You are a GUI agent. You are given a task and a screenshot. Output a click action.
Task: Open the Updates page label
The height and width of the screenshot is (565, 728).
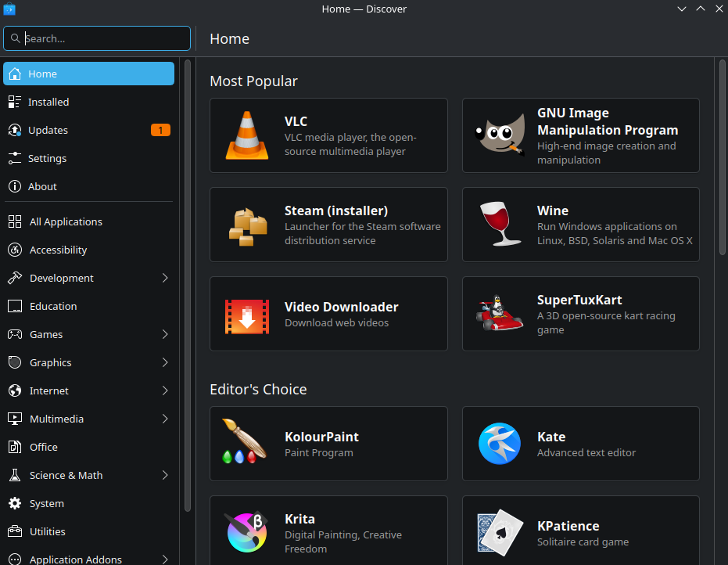click(48, 130)
